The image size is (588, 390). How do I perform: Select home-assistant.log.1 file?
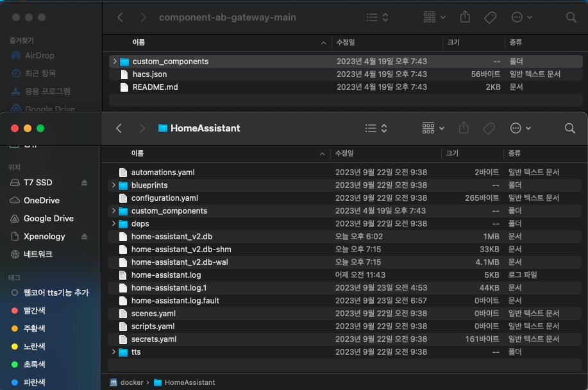point(344,288)
